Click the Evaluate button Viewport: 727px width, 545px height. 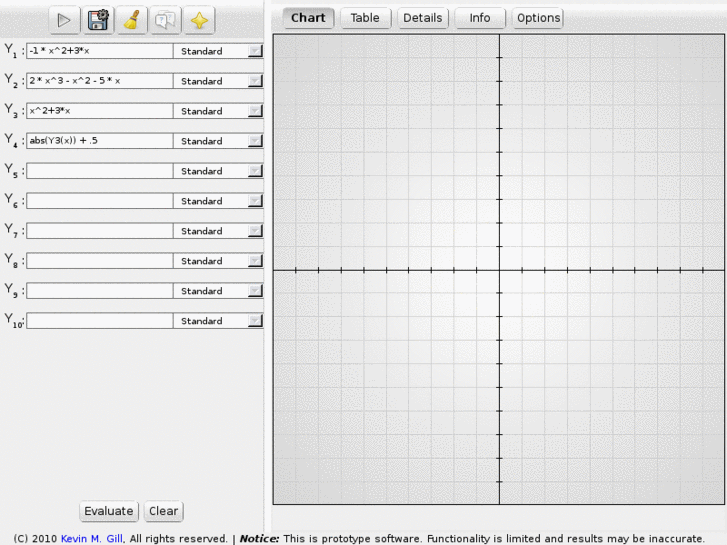pos(109,511)
